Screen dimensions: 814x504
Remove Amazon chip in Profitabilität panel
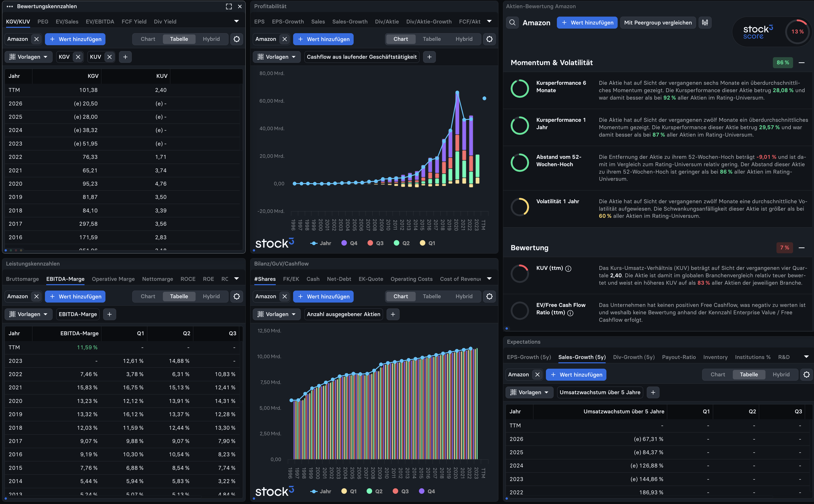click(285, 39)
